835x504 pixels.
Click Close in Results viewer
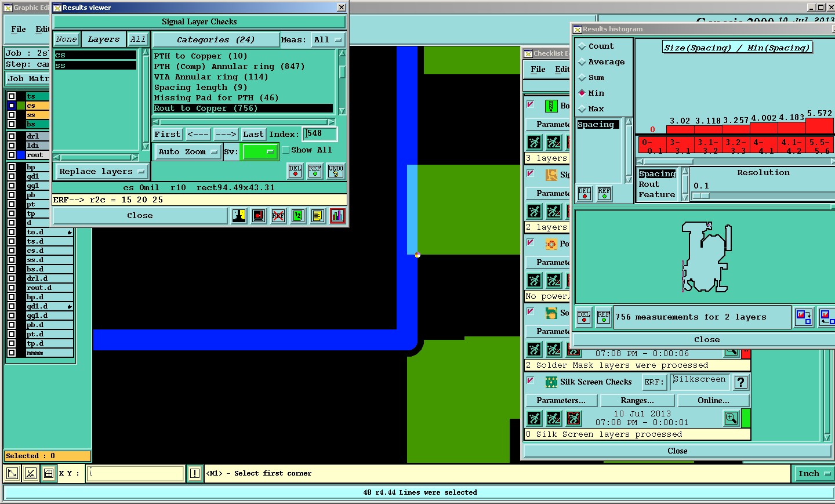point(140,216)
